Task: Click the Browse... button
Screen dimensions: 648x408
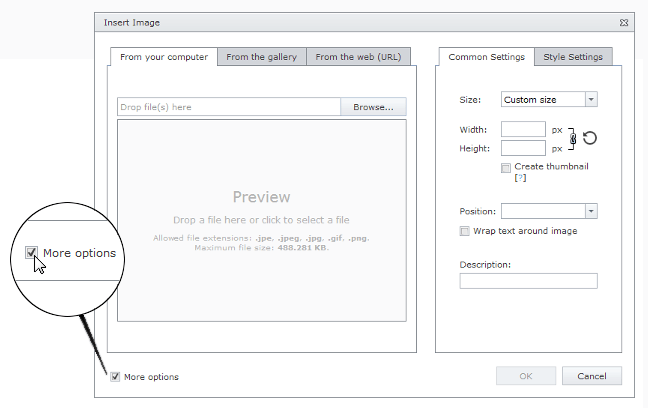Action: coord(373,107)
